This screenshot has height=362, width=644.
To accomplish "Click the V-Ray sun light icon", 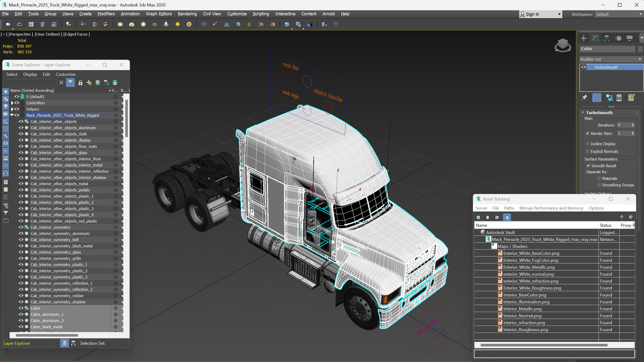I will [177, 24].
